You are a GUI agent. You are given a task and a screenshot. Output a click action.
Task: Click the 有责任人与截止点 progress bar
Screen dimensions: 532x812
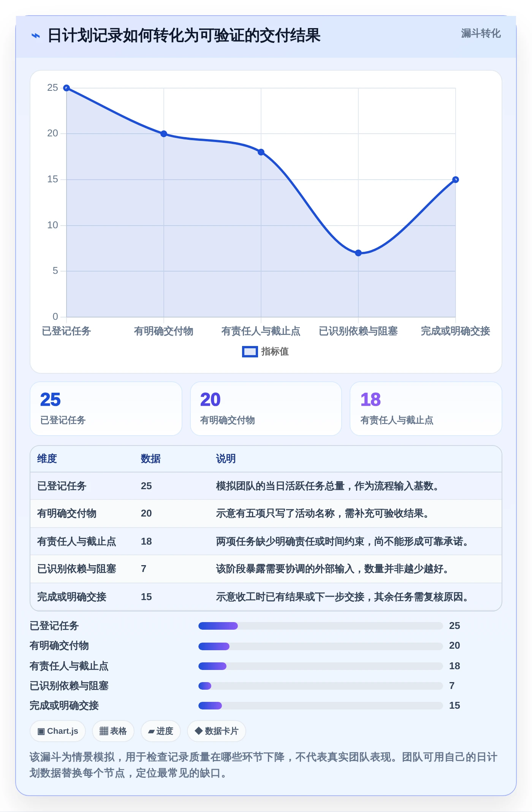321,666
